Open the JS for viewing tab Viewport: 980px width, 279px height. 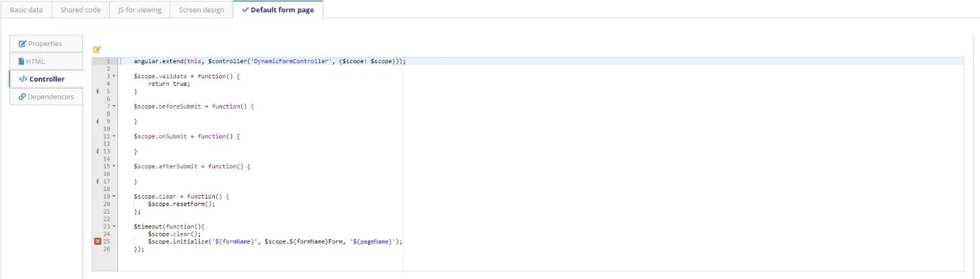(140, 10)
